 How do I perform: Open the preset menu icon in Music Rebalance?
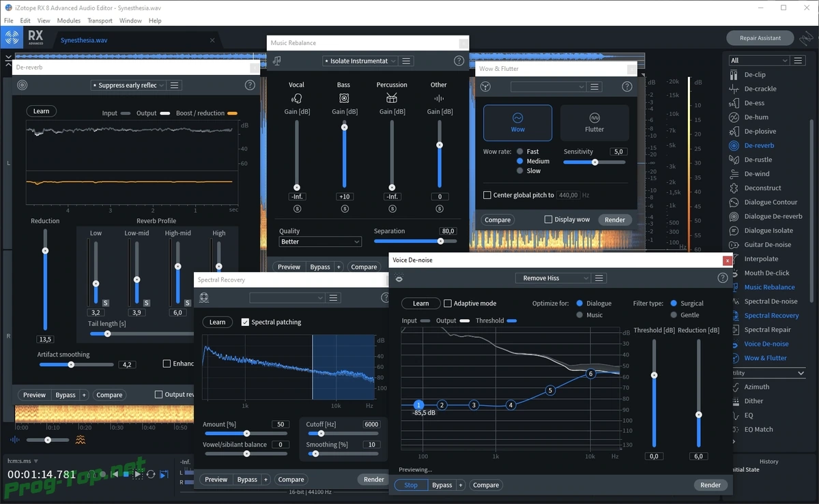tap(406, 61)
